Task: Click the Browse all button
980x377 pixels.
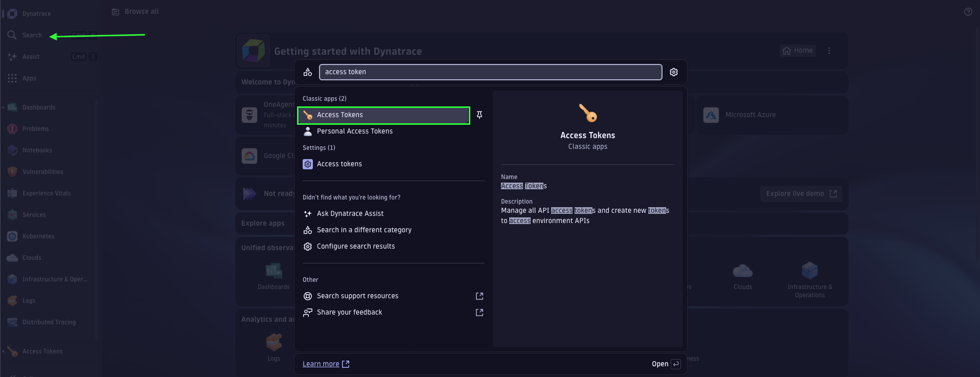Action: [135, 12]
